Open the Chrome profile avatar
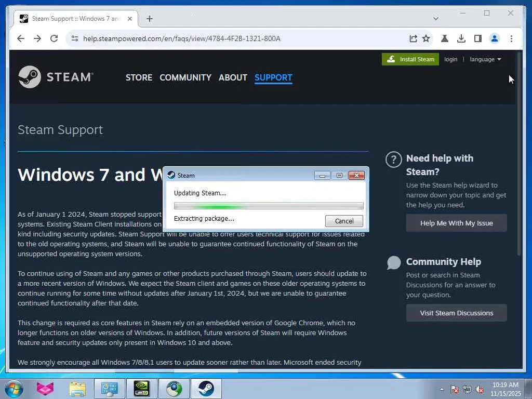Image resolution: width=532 pixels, height=399 pixels. [495, 38]
